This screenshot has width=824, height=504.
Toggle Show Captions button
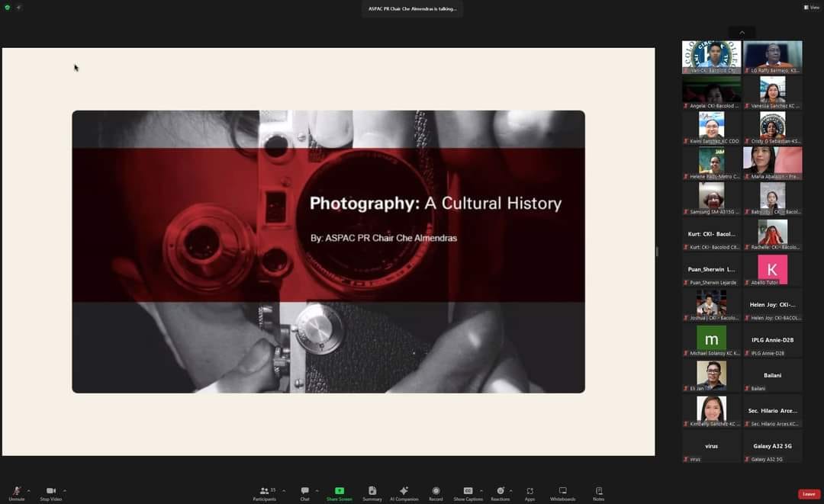point(468,493)
